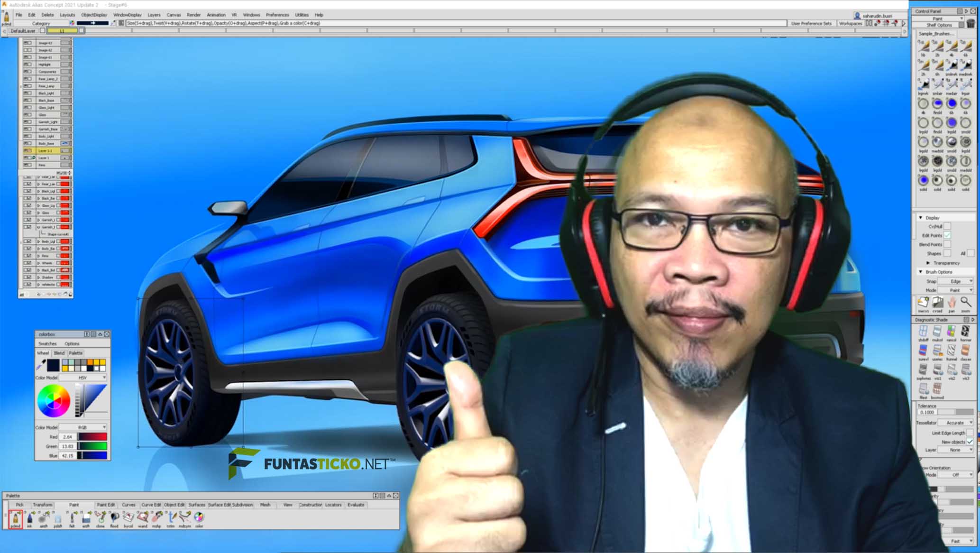Click the zoom magnifier tool icon
This screenshot has width=980, height=553.
[966, 304]
